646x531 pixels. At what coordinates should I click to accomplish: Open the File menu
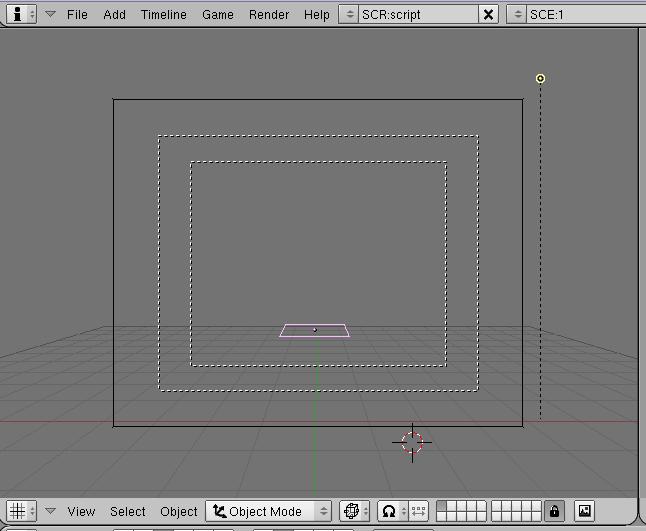point(77,14)
